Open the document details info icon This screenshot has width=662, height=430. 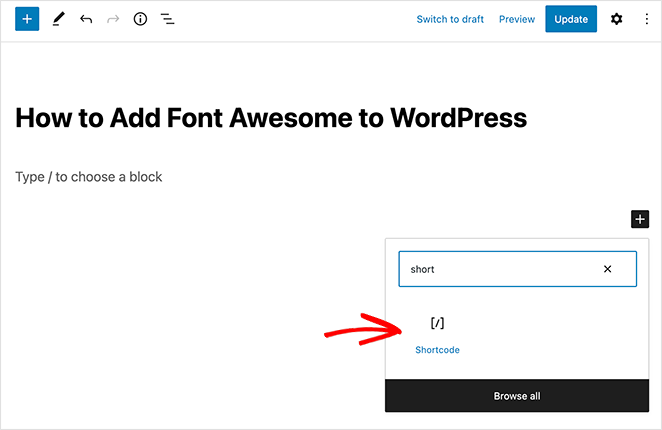click(x=140, y=19)
